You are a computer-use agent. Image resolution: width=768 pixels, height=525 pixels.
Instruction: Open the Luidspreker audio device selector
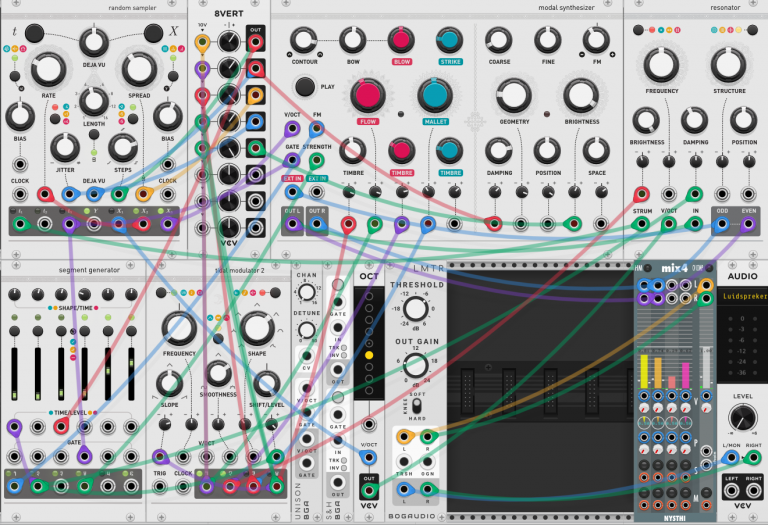[743, 297]
